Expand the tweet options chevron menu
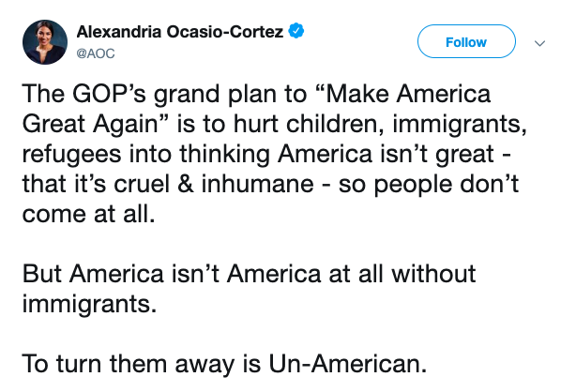Image resolution: width=576 pixels, height=392 pixels. pos(539,43)
